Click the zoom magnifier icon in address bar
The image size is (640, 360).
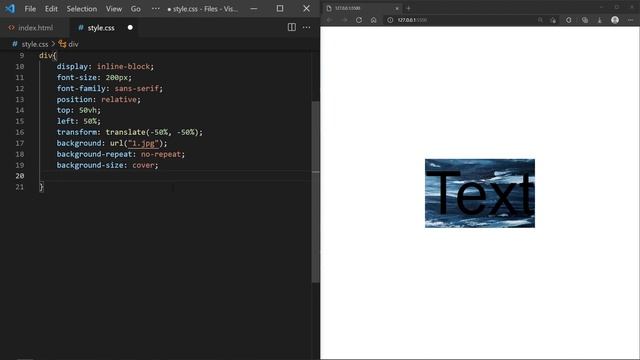click(540, 20)
